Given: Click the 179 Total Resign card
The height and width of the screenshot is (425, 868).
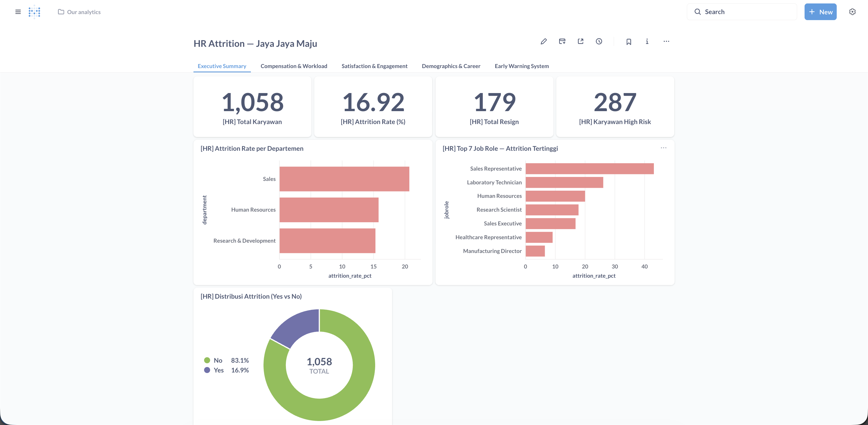Looking at the screenshot, I should (x=494, y=107).
